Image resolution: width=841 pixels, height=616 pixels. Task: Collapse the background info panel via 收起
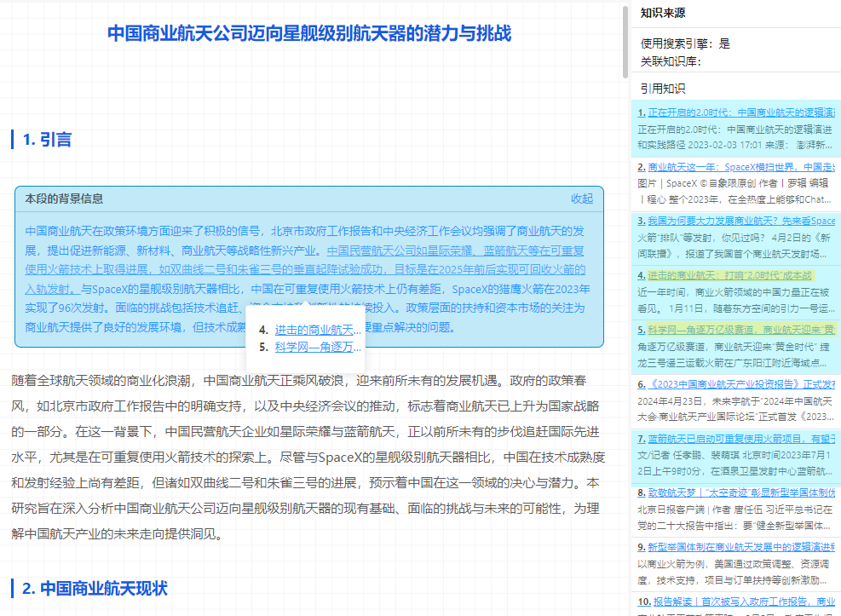coord(581,199)
